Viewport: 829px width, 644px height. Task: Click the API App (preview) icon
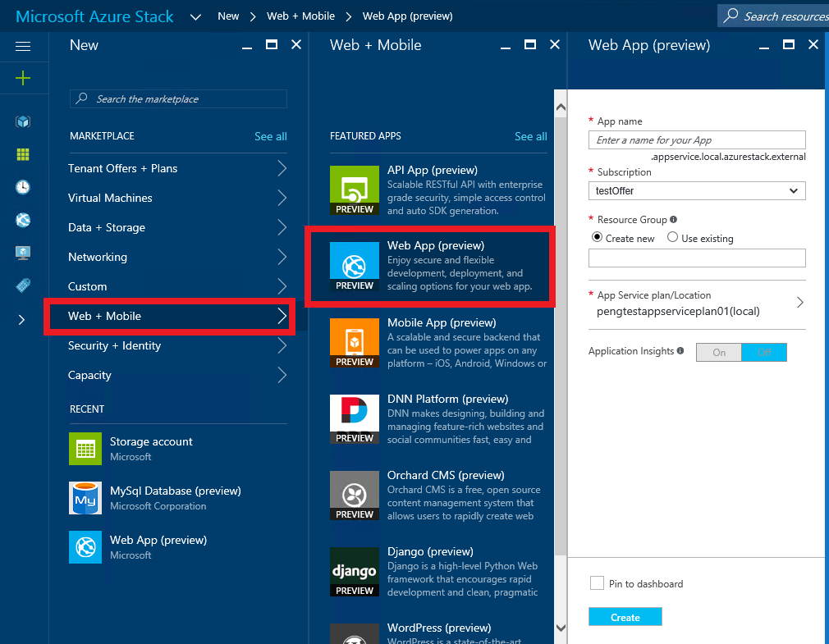click(355, 190)
